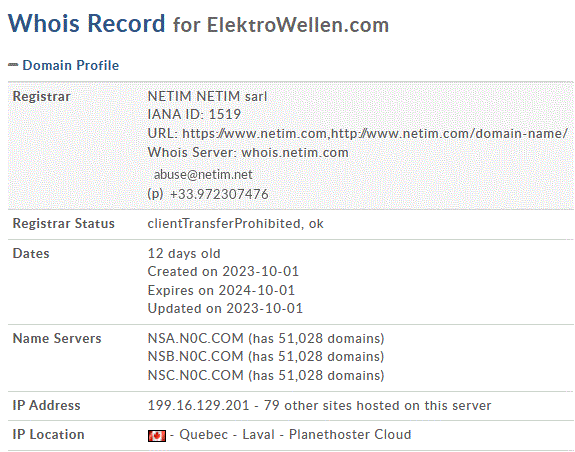Open the NETIM NETIM sarl registrar text

pos(207,96)
